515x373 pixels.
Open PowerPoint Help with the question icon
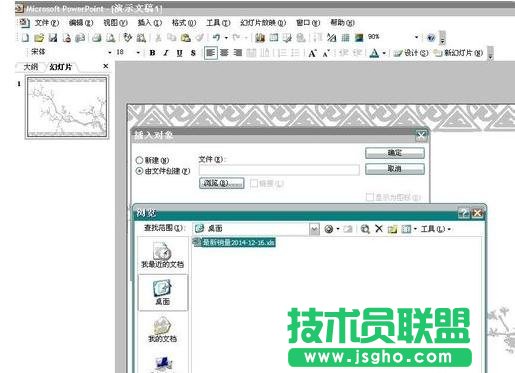pos(431,38)
